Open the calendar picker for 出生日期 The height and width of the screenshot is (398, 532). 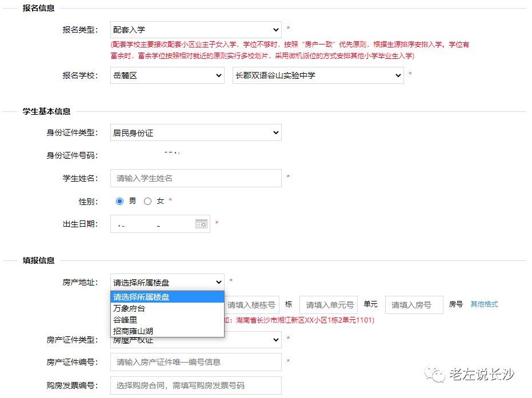pyautogui.click(x=201, y=224)
